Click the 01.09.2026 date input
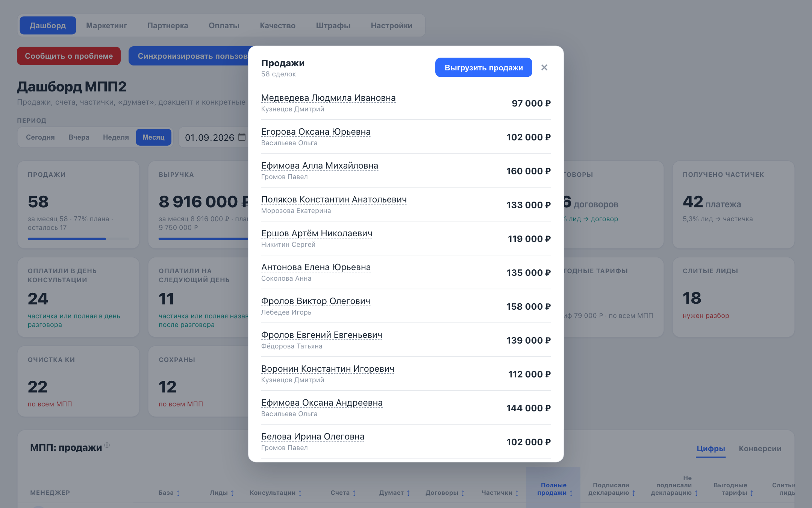 tap(214, 137)
